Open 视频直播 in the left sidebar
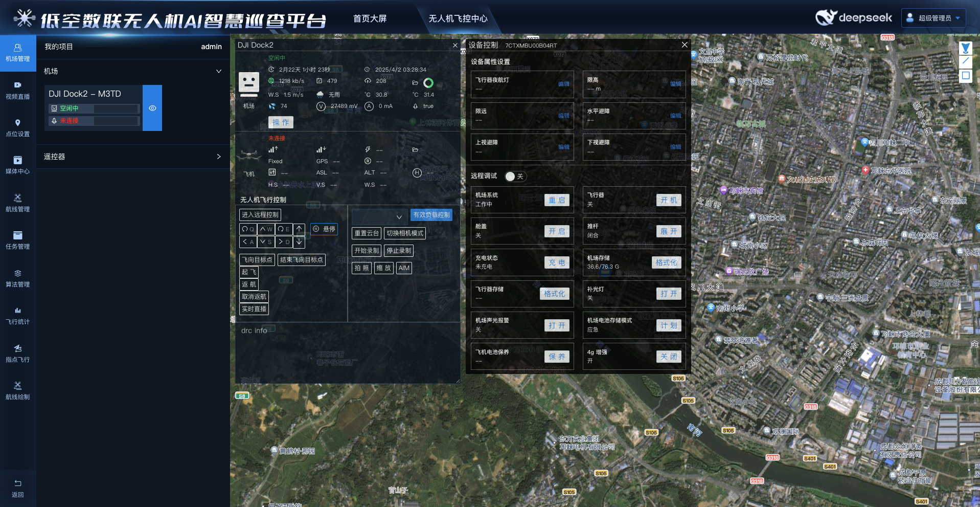 pos(18,90)
